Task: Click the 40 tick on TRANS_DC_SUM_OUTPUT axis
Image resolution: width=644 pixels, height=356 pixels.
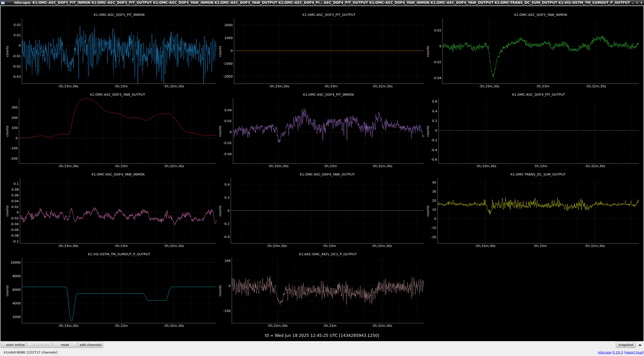Action: coord(434,182)
